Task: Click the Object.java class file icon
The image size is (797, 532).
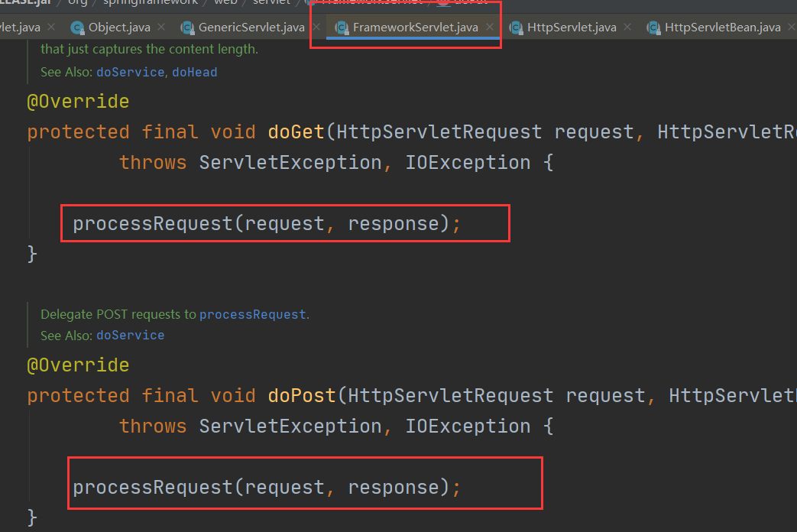Action: pos(78,28)
